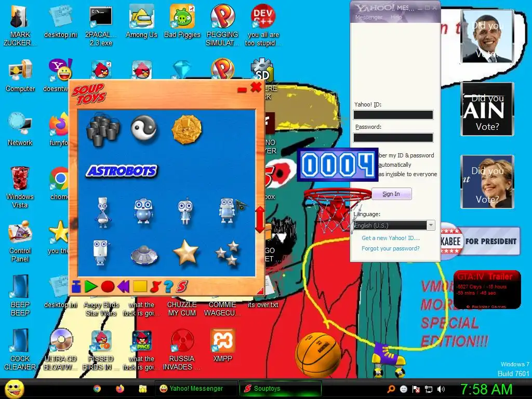Screen dimensions: 532x399
Task: Click the purple roller skate toy
Action: point(389,361)
